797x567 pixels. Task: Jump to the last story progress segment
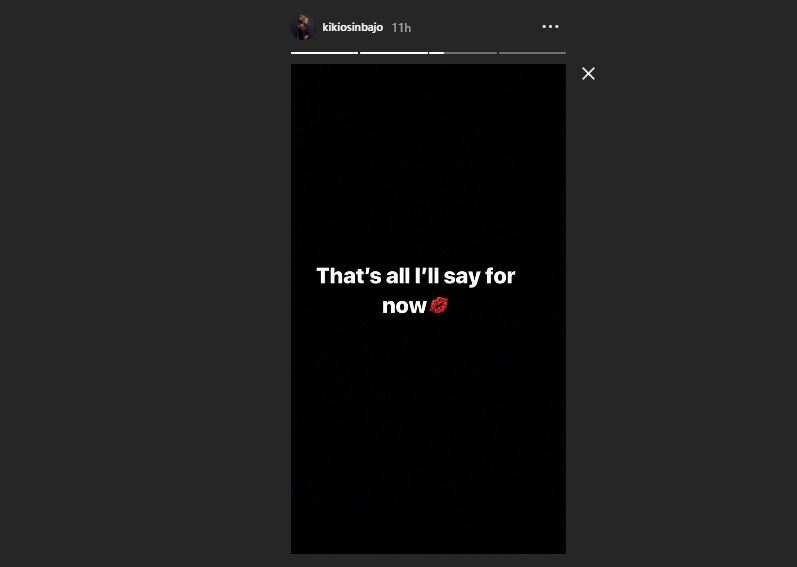532,52
